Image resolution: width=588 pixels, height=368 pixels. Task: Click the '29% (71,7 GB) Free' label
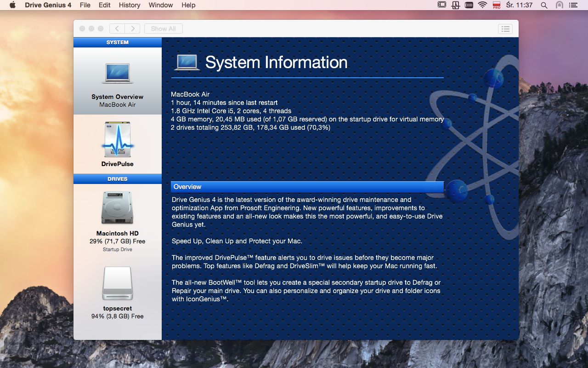click(118, 241)
